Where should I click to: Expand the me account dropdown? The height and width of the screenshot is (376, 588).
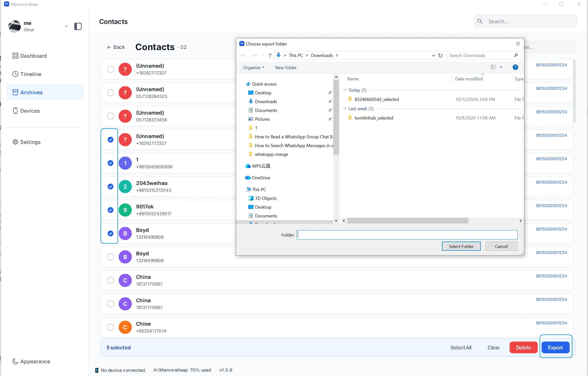66,26
